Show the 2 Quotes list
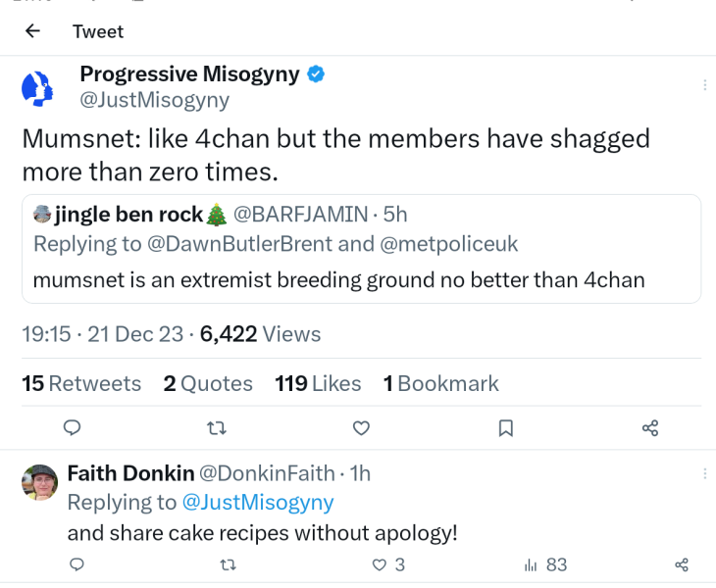Screen dimensions: 716x588 (x=208, y=384)
